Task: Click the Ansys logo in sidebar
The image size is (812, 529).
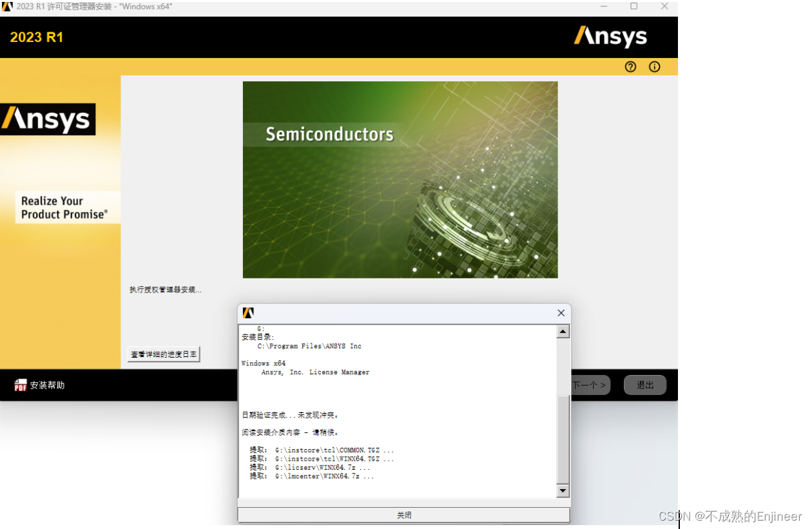Action: [48, 119]
